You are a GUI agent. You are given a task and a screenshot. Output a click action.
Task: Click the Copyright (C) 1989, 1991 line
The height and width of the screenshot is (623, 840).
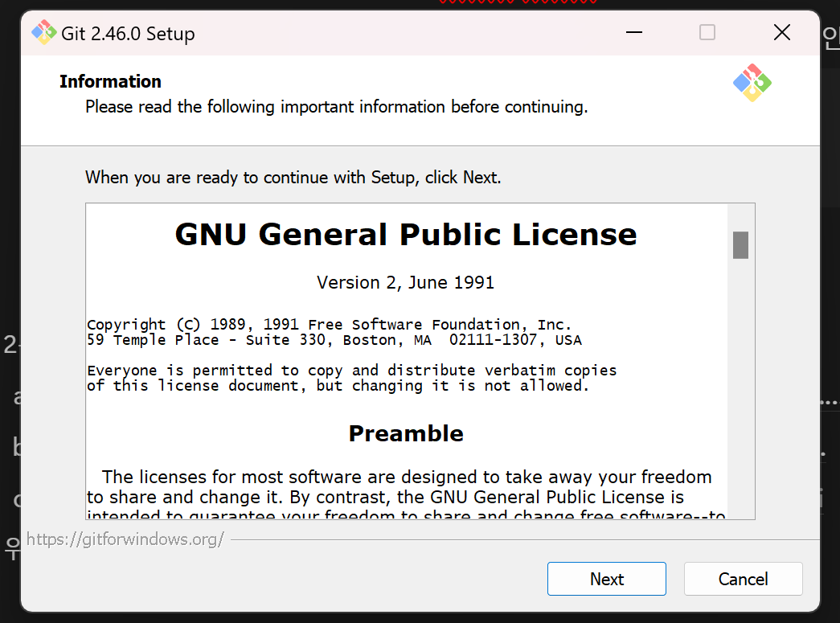pos(330,325)
